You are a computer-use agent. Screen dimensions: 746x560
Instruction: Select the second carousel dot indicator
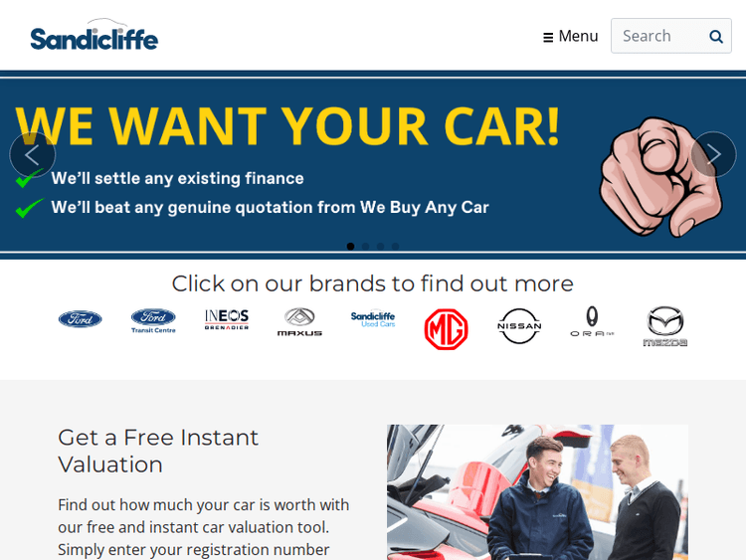pos(365,246)
